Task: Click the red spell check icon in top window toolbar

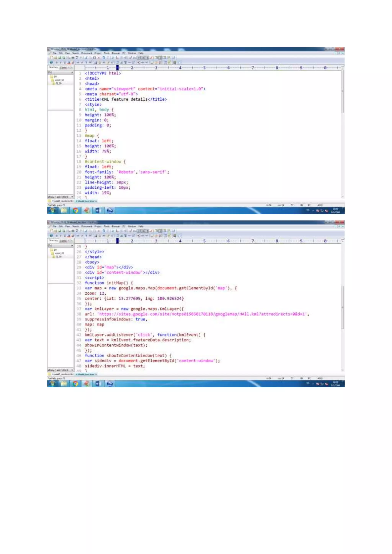Action: [x=151, y=58]
